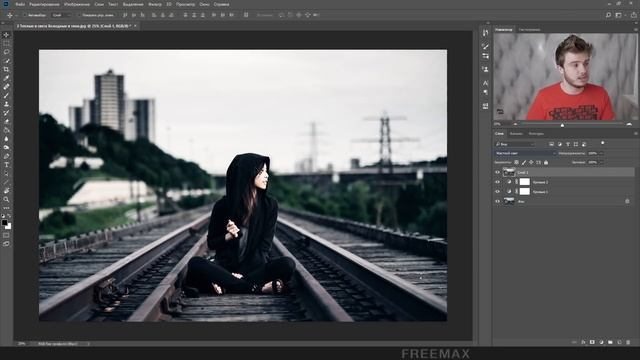Select the Move tool
Screen dimensions: 640x360
(6, 35)
